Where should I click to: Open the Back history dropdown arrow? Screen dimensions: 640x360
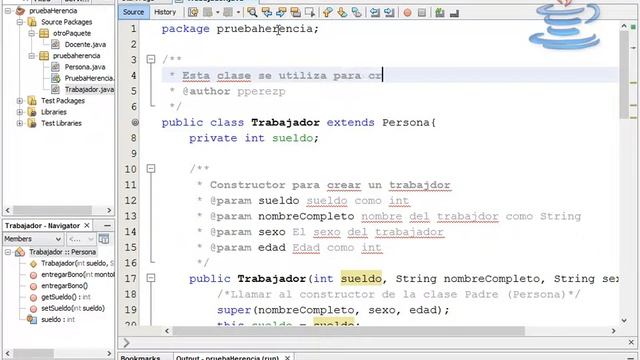pyautogui.click(x=218, y=12)
